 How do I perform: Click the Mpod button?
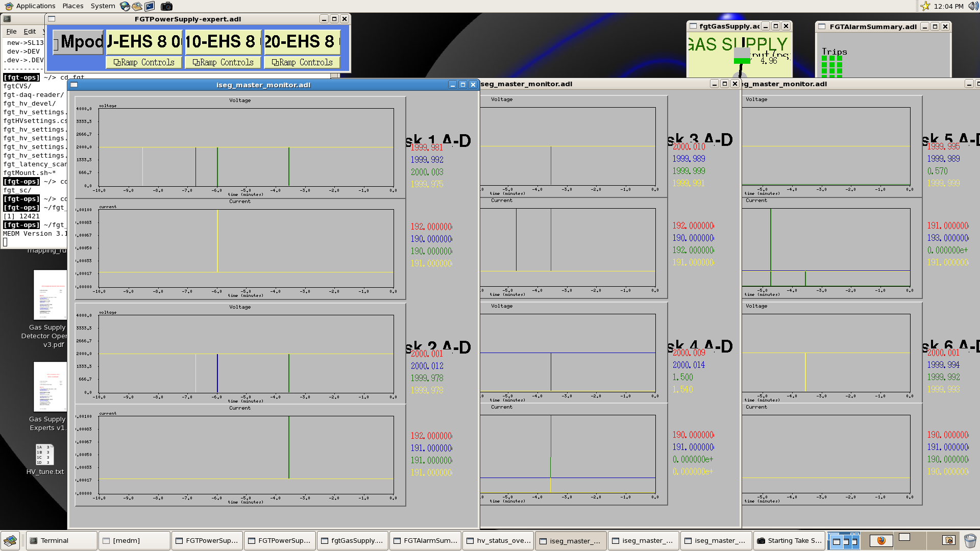pos(78,42)
